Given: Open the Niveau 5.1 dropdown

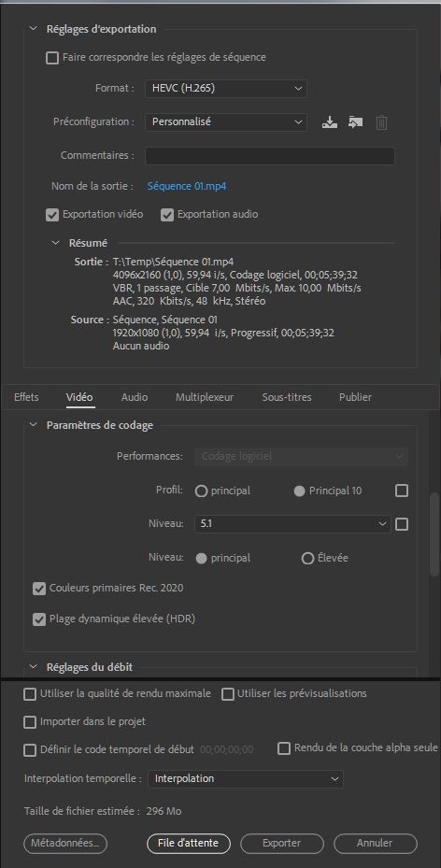Looking at the screenshot, I should click(x=292, y=523).
